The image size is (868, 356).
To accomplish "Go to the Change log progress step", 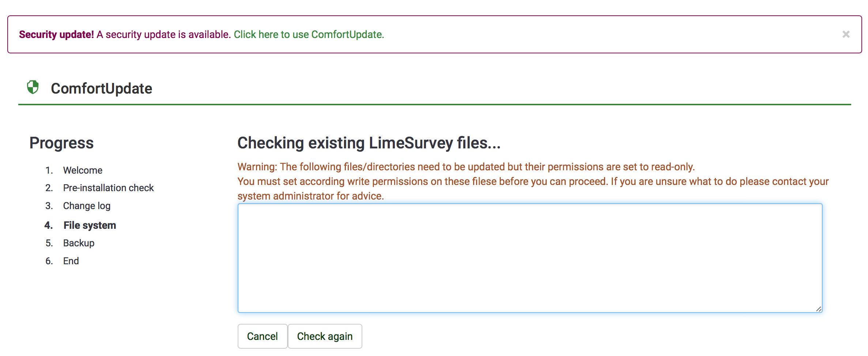I will (x=87, y=206).
